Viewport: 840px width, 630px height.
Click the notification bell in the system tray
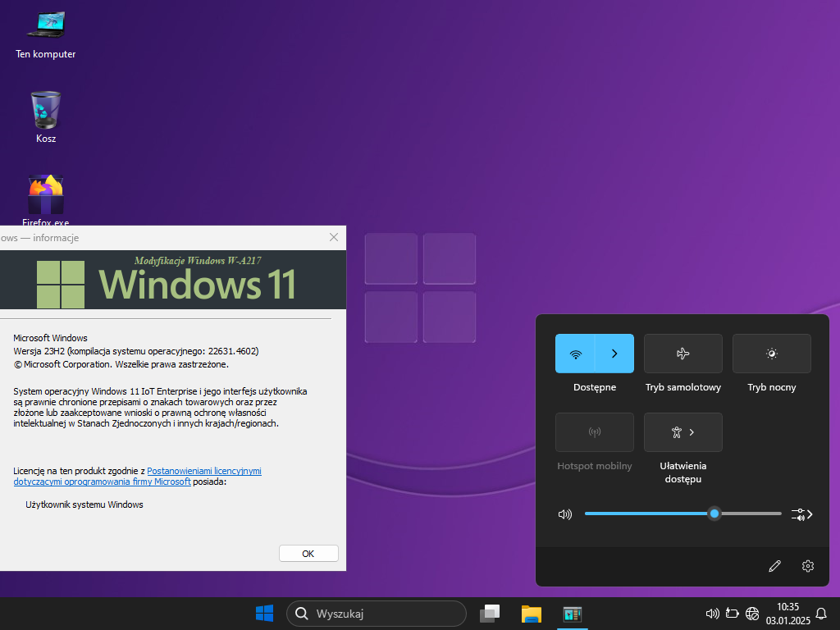(820, 613)
